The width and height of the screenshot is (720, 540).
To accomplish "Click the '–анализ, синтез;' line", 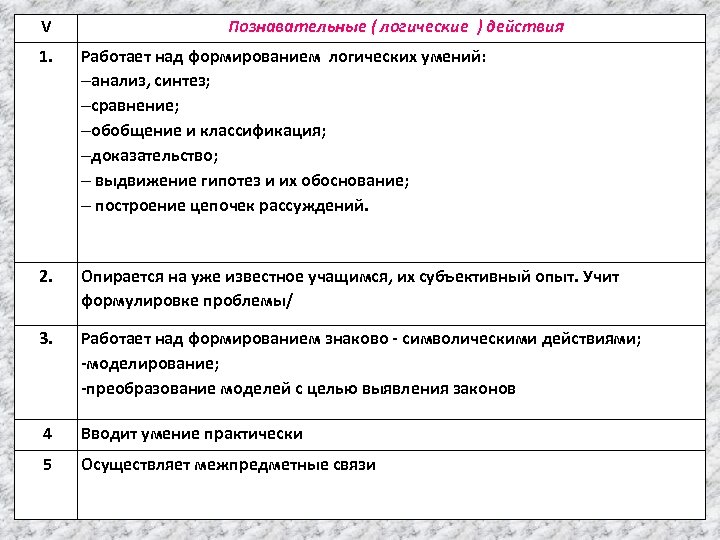I will pos(146,81).
